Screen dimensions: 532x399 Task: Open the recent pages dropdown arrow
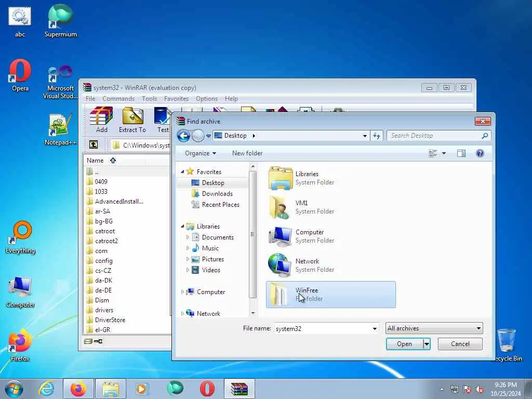click(x=208, y=136)
